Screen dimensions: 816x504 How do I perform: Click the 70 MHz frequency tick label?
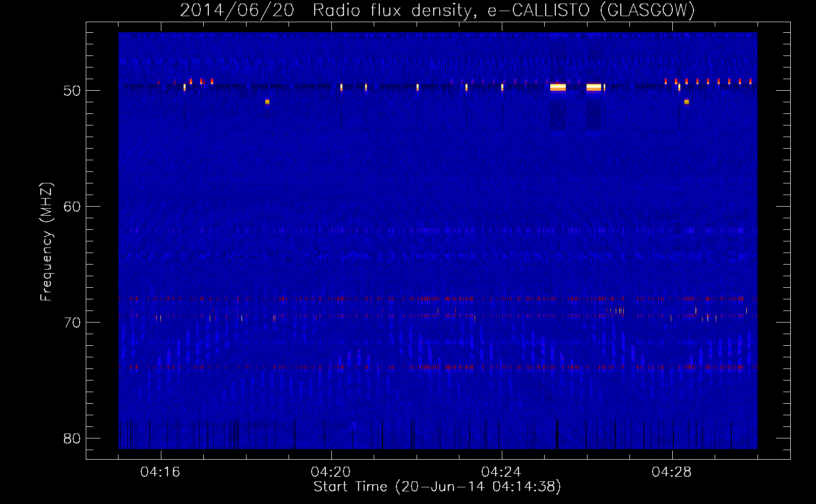click(x=72, y=323)
